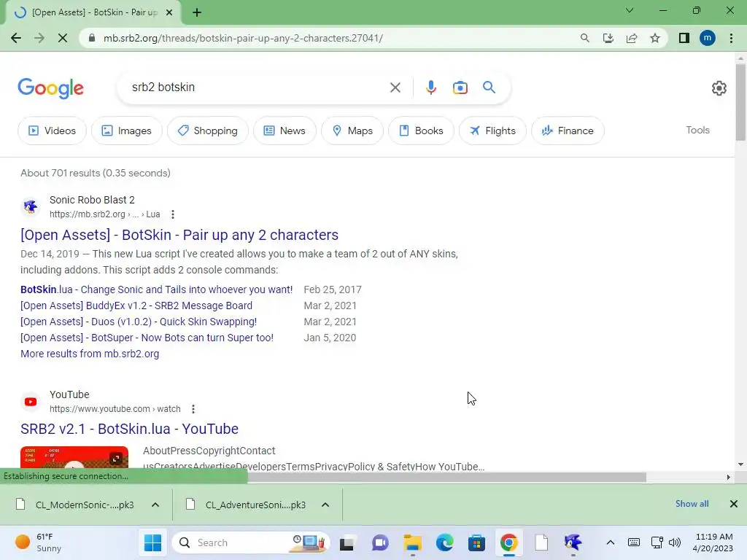Image resolution: width=747 pixels, height=560 pixels.
Task: Show all downloads
Action: [692, 504]
